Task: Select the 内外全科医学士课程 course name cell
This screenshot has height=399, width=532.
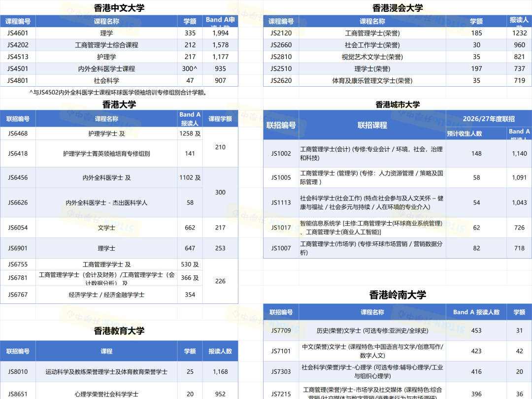Action: coord(106,68)
